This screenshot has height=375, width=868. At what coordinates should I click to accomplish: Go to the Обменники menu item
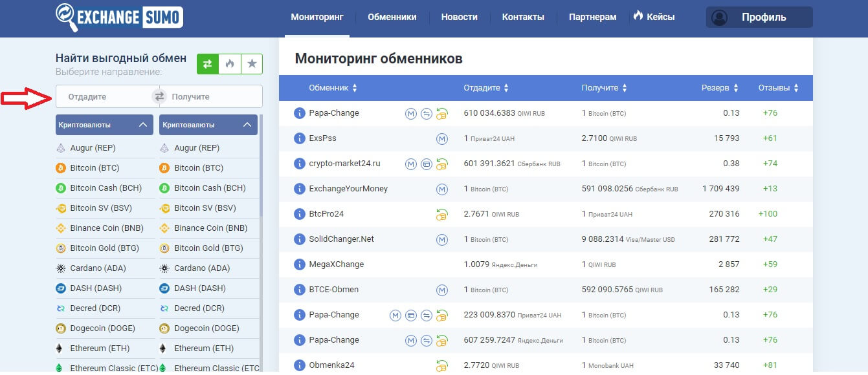pyautogui.click(x=392, y=17)
